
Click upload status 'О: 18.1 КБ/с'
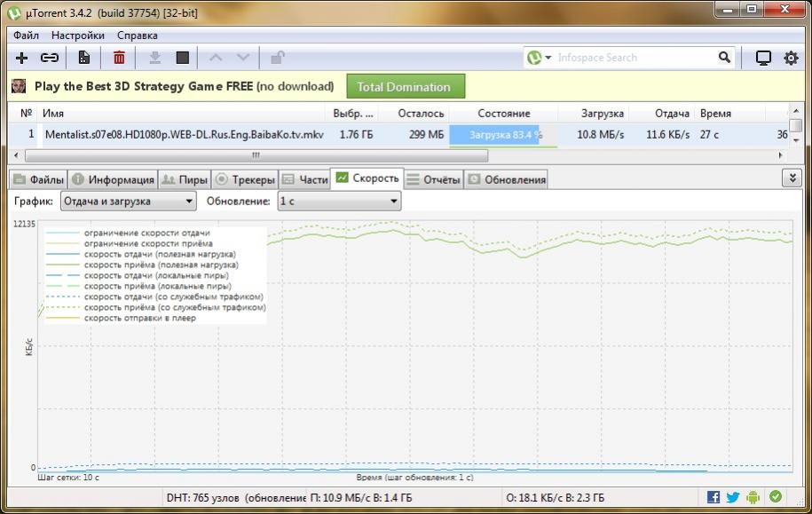pyautogui.click(x=535, y=498)
